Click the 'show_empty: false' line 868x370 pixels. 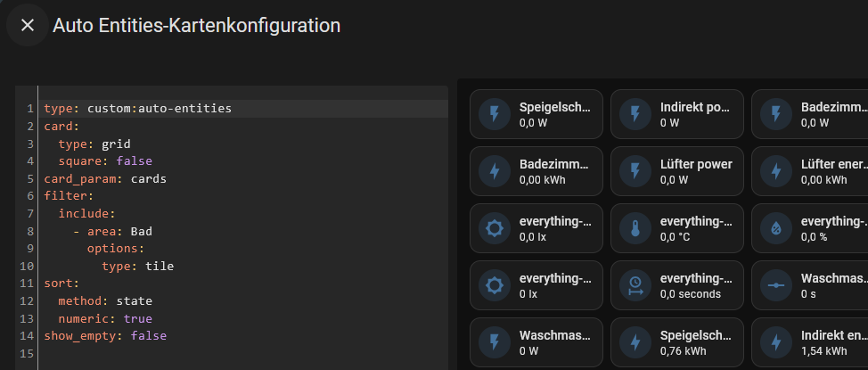(105, 335)
